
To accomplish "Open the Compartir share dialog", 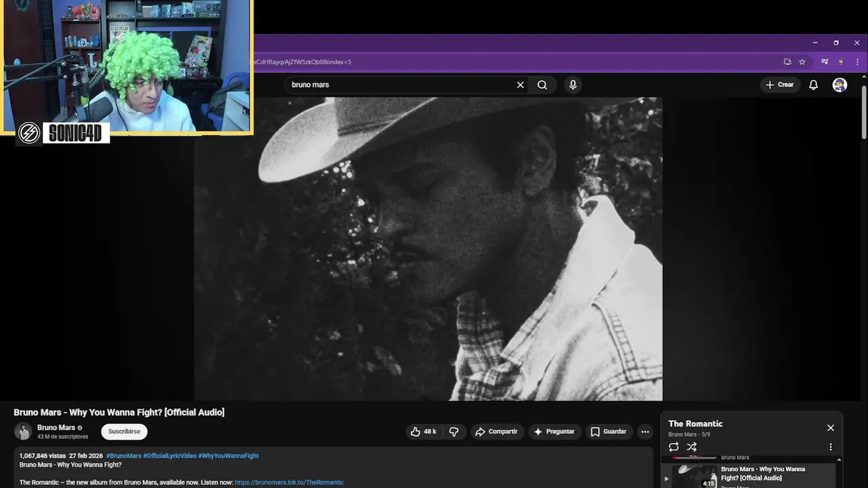I will [x=496, y=432].
